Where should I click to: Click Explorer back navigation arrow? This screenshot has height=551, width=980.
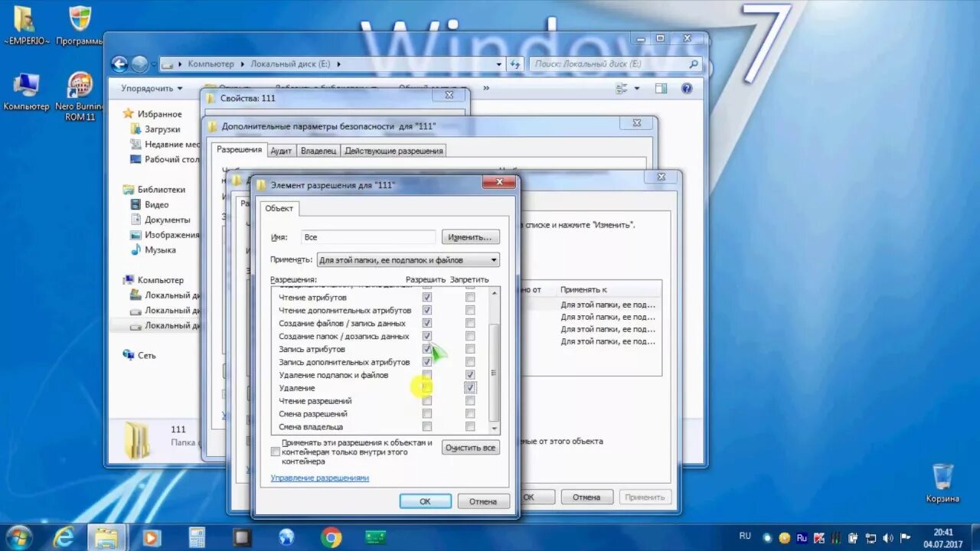(119, 64)
